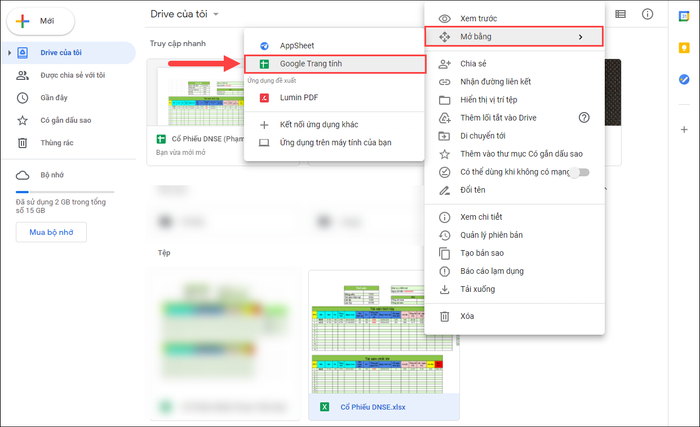Select the Cổ Phiếu DNSE.xlsx file

[383, 345]
